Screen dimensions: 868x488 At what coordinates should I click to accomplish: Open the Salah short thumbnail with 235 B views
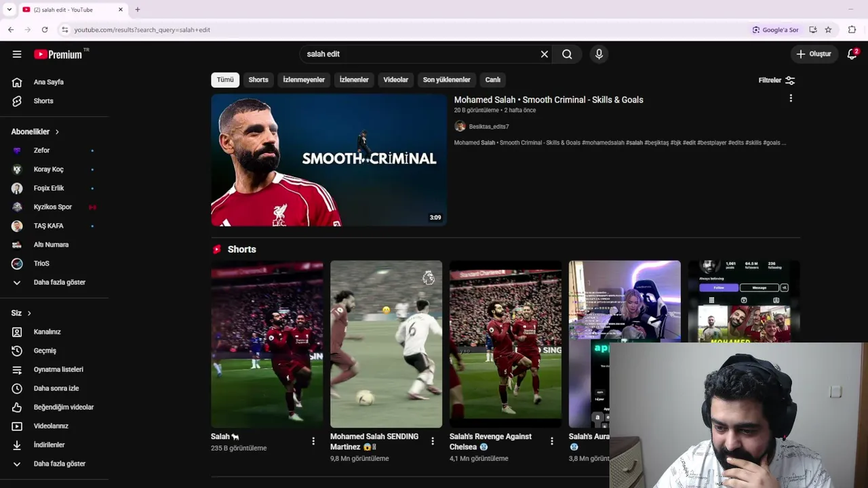[x=267, y=344]
